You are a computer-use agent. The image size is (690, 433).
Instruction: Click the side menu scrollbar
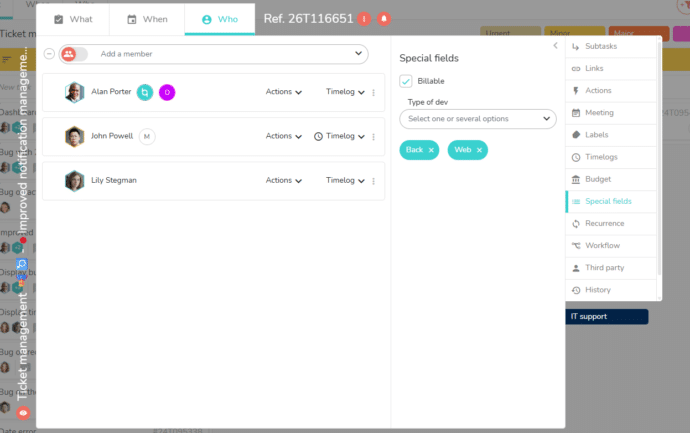pyautogui.click(x=659, y=158)
